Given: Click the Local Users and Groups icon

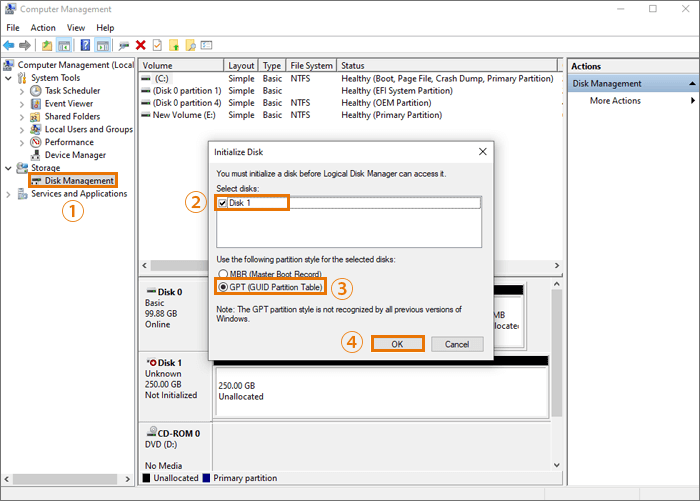Looking at the screenshot, I should point(36,129).
